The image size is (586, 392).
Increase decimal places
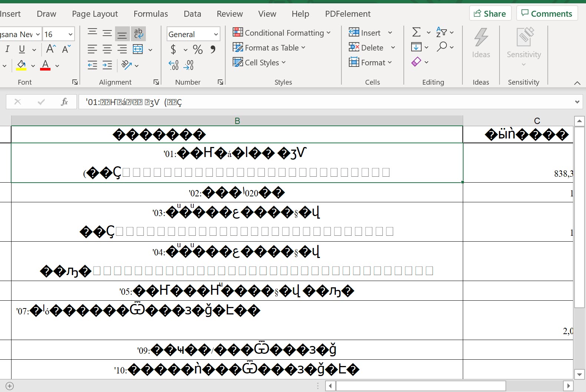click(174, 65)
